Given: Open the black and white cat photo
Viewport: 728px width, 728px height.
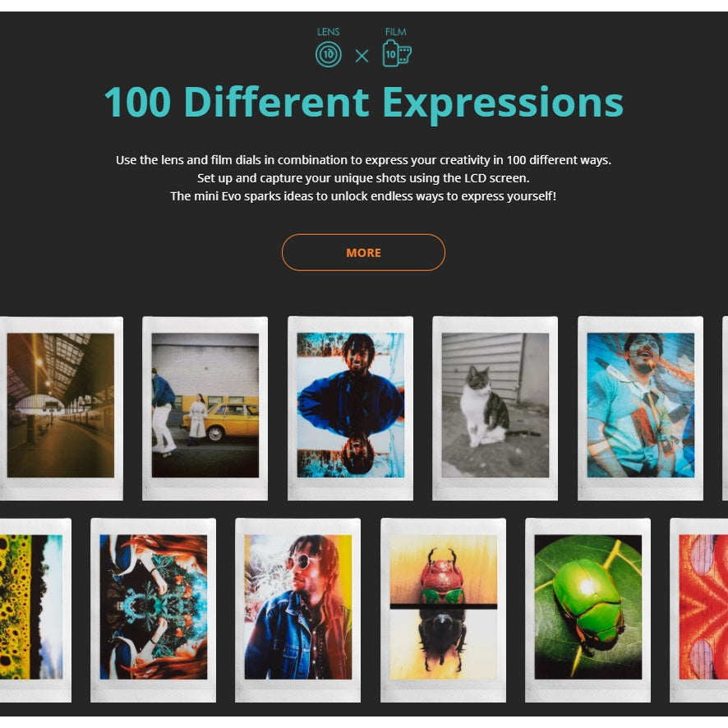Looking at the screenshot, I should pos(495,408).
